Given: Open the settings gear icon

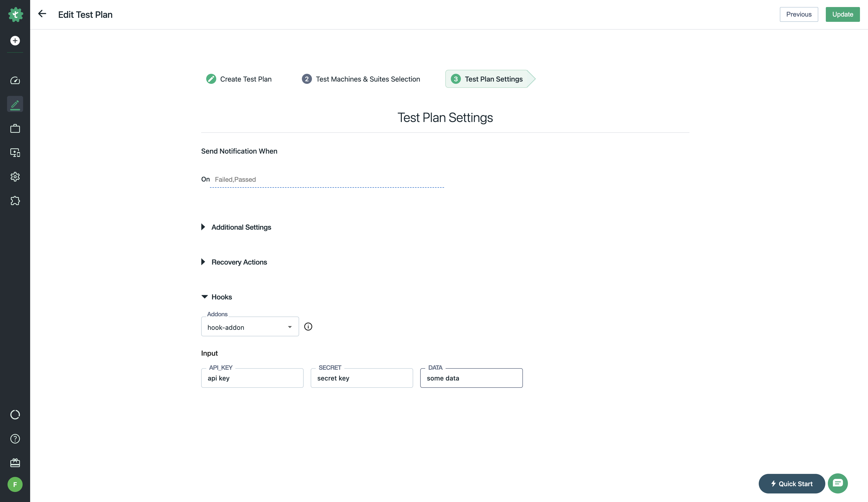Looking at the screenshot, I should 15,177.
